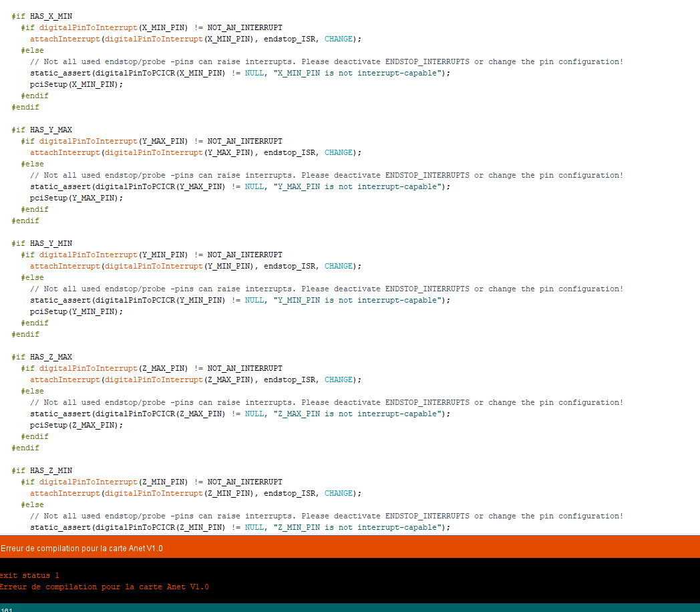Click 'exit status 1' in the console

[x=29, y=575]
